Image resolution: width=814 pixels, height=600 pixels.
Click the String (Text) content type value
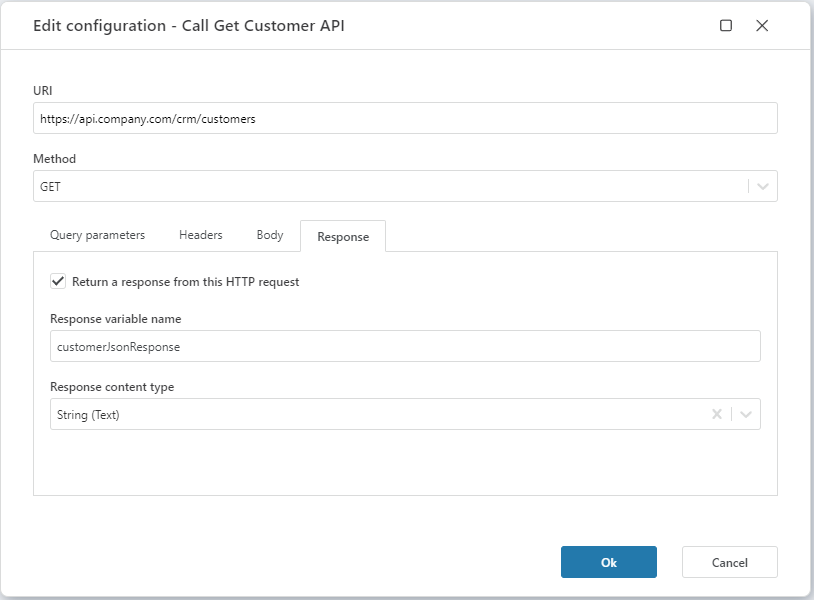tap(88, 414)
